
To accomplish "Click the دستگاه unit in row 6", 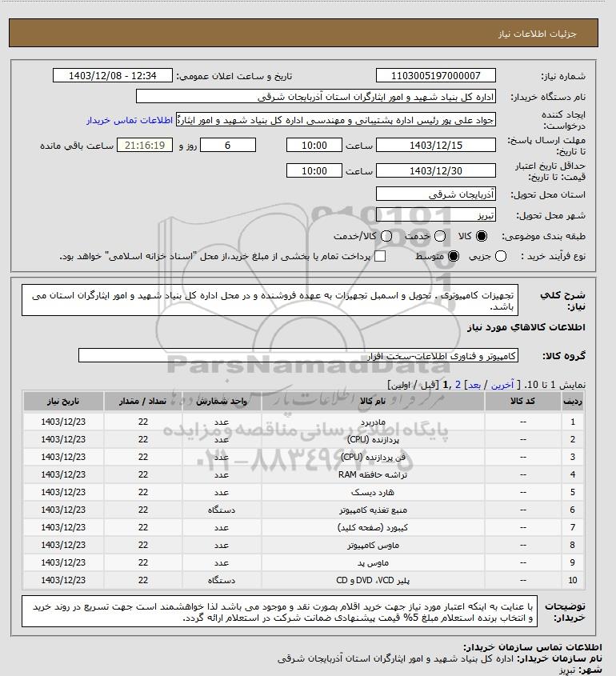I will click(x=222, y=510).
